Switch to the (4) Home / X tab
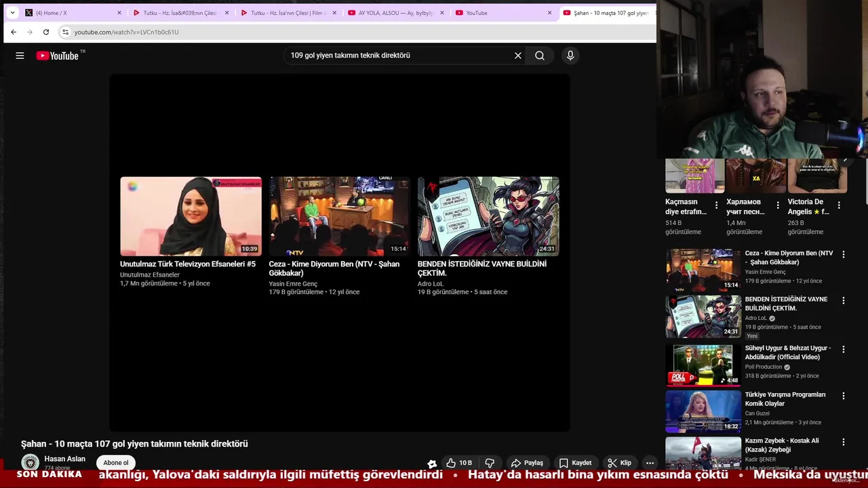 pos(72,13)
